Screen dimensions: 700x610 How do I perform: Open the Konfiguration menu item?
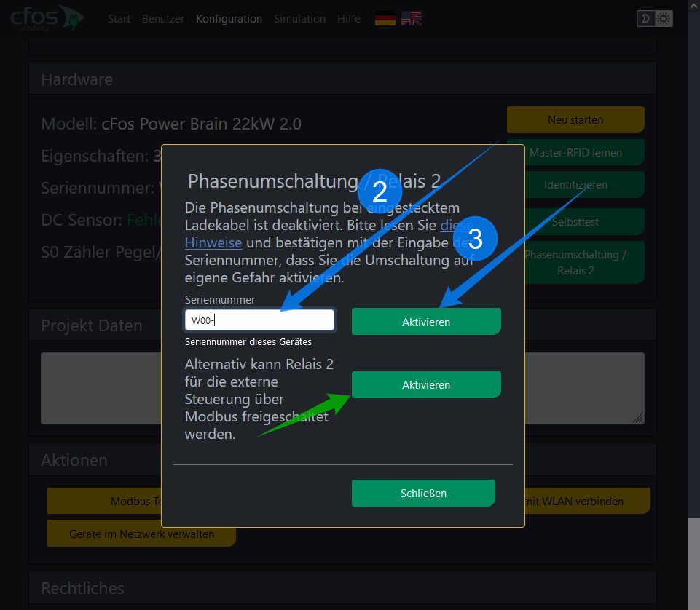[x=229, y=19]
